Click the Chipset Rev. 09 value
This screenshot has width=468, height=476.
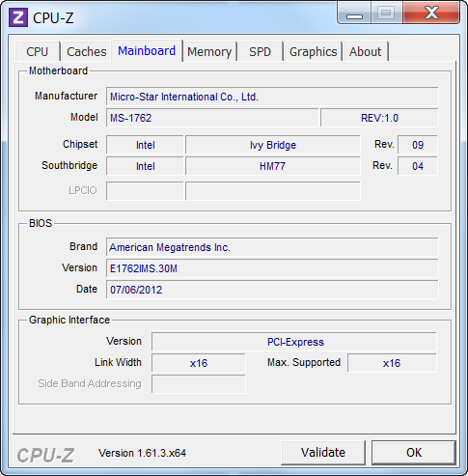418,145
